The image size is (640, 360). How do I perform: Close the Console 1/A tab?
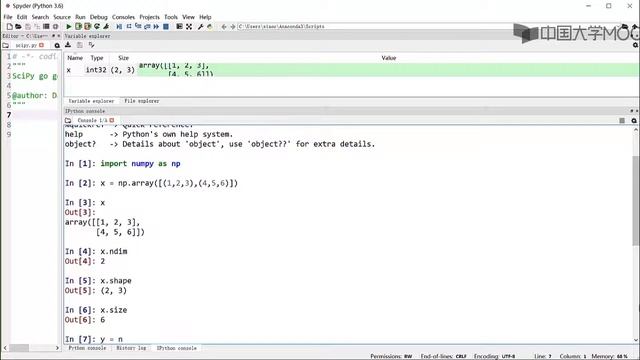click(112, 120)
